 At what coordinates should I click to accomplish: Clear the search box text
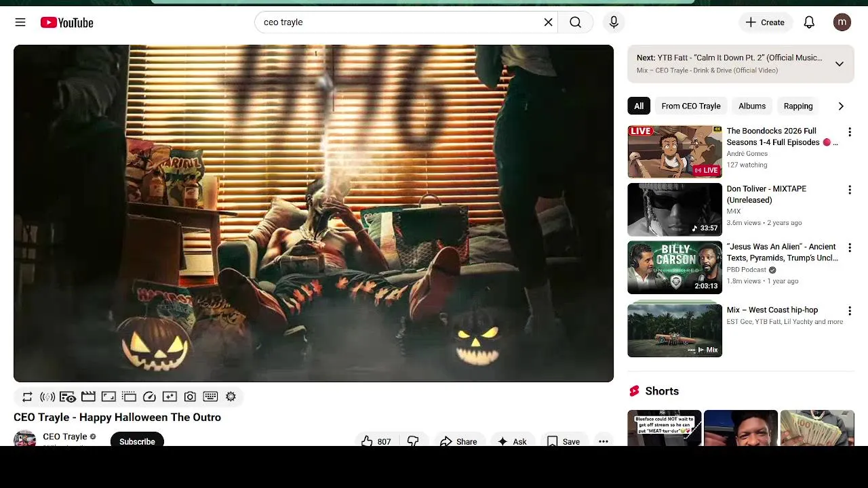(548, 22)
